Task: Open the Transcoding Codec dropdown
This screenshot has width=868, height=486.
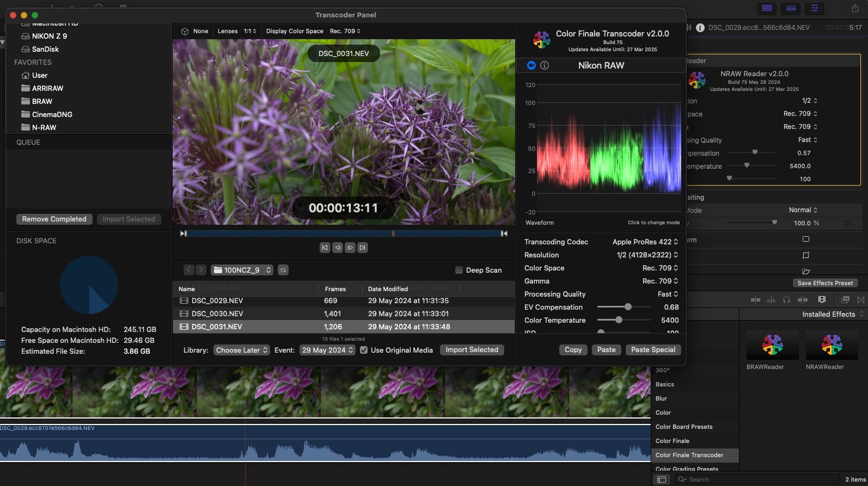Action: click(x=645, y=242)
